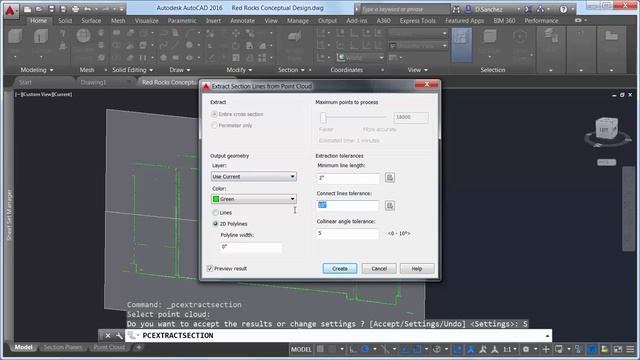This screenshot has width=640, height=360.
Task: Open the Express Tools ribbon tab
Action: pos(418,20)
